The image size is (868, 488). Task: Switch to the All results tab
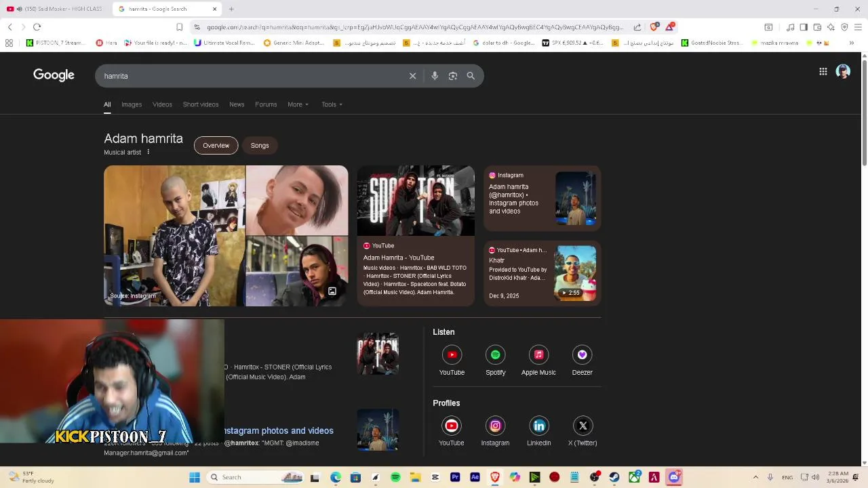[x=107, y=104]
